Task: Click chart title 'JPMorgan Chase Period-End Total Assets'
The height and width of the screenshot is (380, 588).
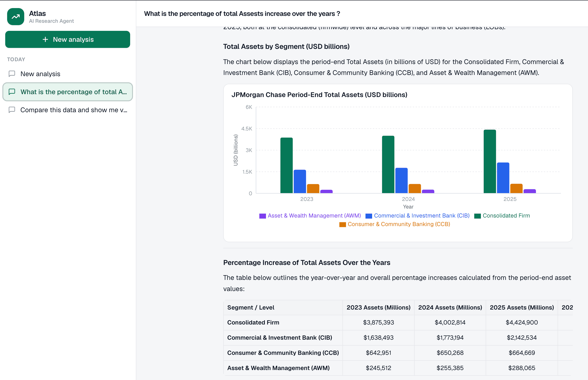Action: [319, 95]
